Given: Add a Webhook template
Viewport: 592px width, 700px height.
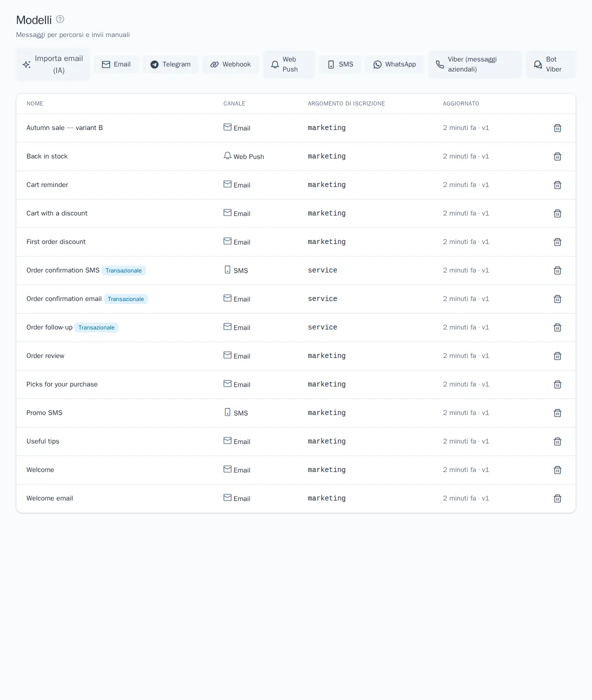Looking at the screenshot, I should 230,64.
